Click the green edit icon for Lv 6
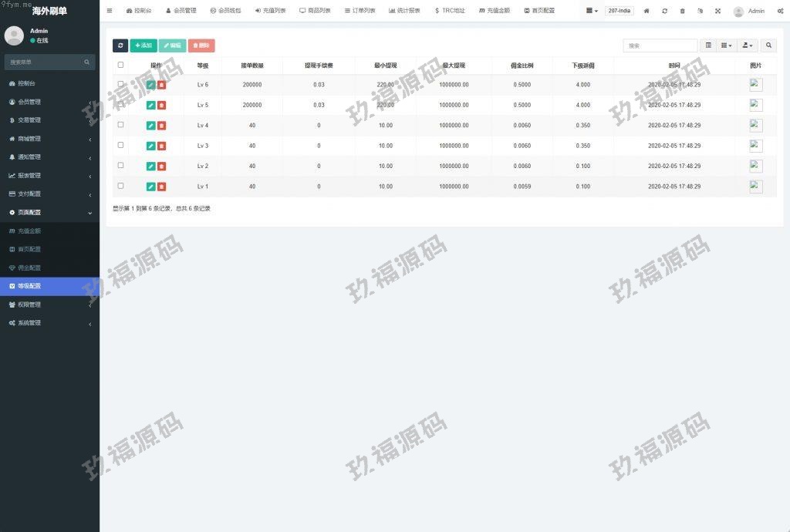This screenshot has height=532, width=790. [151, 85]
